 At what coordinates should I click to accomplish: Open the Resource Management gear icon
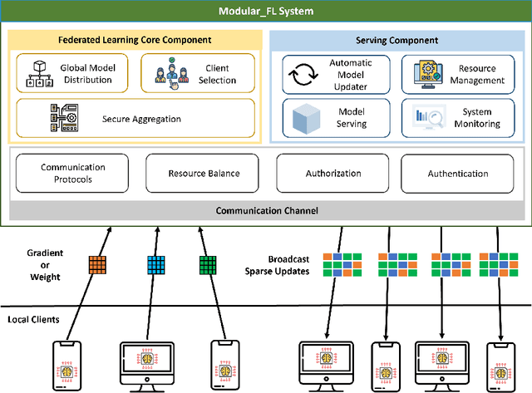pyautogui.click(x=420, y=76)
